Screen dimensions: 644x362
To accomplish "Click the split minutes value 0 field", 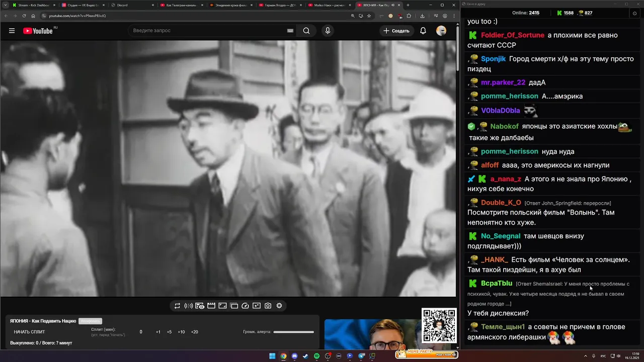I will (x=141, y=332).
